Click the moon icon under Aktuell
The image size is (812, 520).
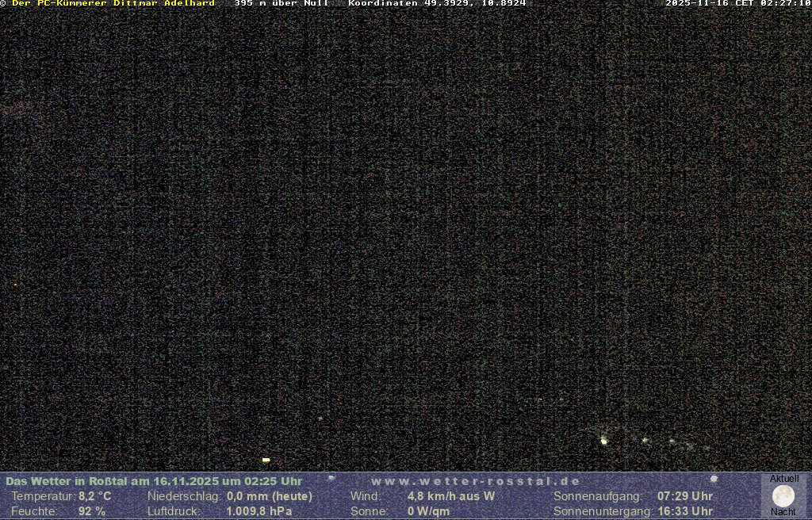pos(783,496)
